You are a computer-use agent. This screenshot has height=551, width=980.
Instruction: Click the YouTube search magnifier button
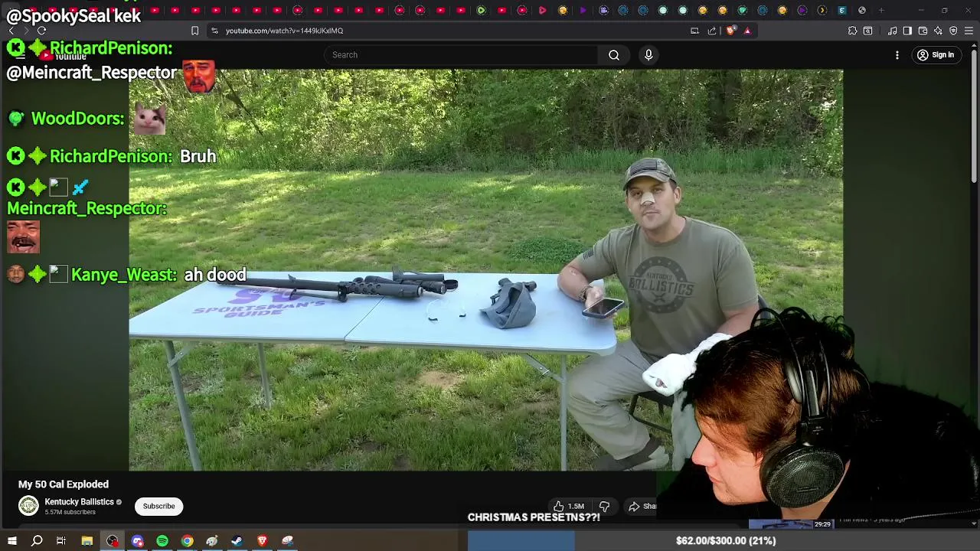click(614, 55)
